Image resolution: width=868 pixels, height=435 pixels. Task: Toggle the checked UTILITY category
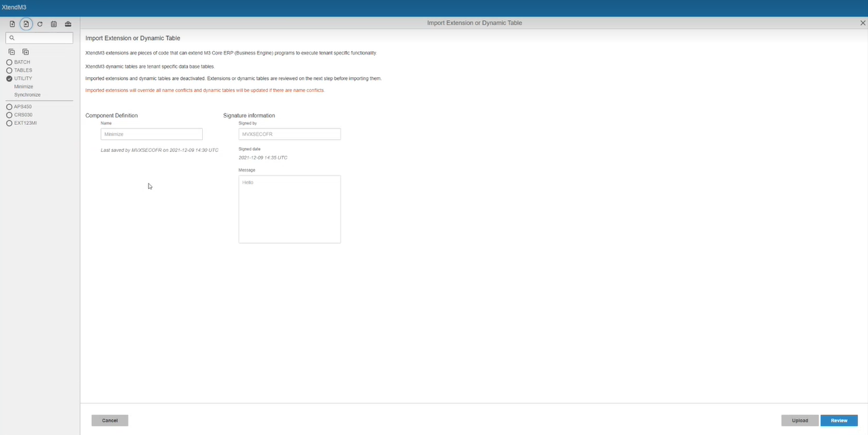(x=9, y=79)
